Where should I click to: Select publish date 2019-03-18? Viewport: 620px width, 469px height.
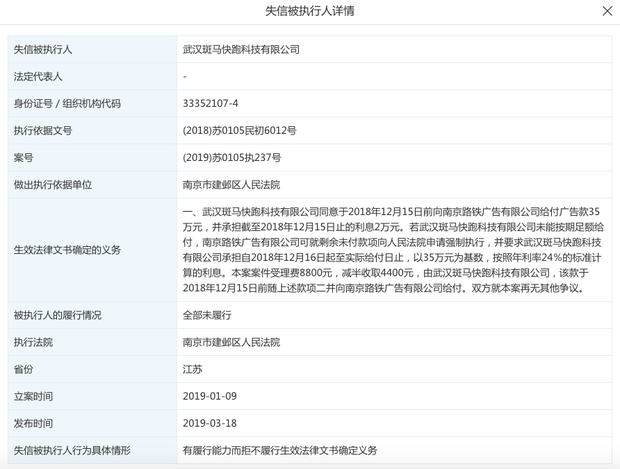(x=210, y=423)
